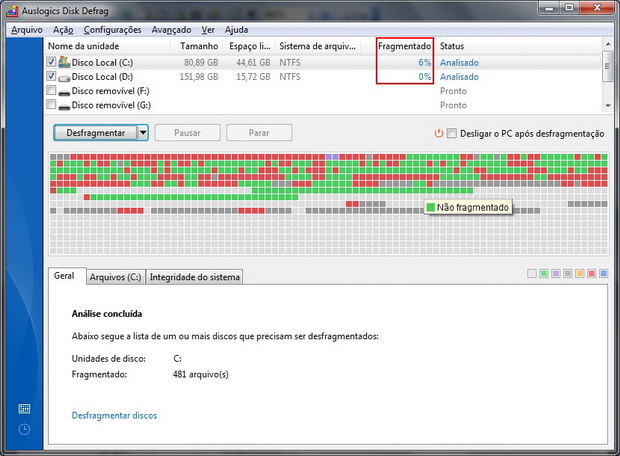Click the drive list scrollbar thumb
Image resolution: width=620 pixels, height=456 pixels.
(608, 66)
